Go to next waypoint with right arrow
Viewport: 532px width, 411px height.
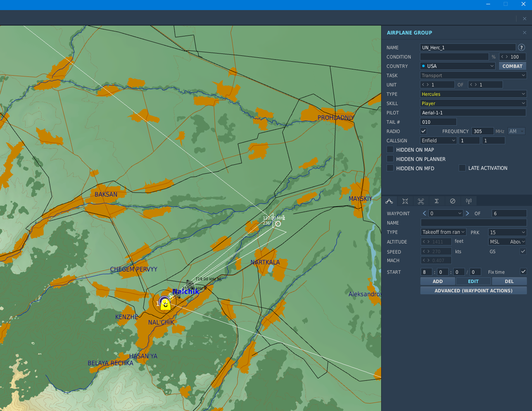(x=467, y=213)
